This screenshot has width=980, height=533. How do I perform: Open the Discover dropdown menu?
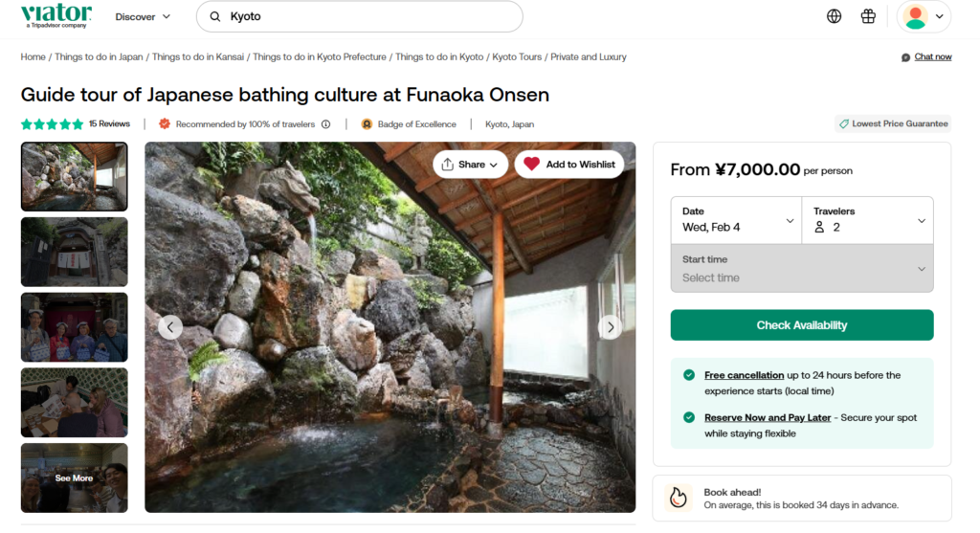(x=143, y=16)
